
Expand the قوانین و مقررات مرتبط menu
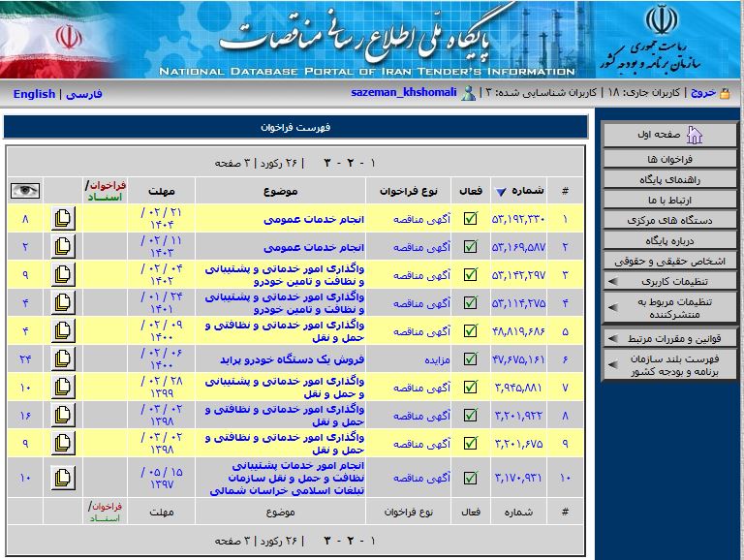(668, 337)
